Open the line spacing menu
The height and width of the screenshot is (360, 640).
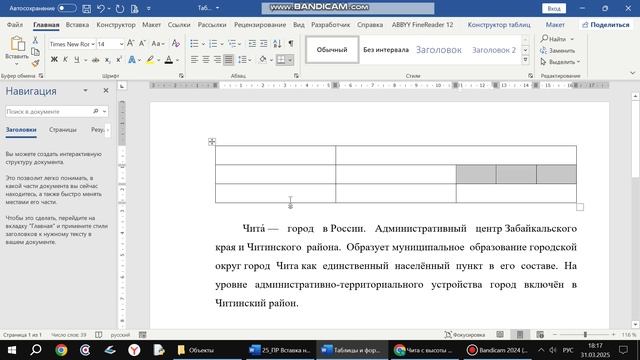[x=244, y=60]
